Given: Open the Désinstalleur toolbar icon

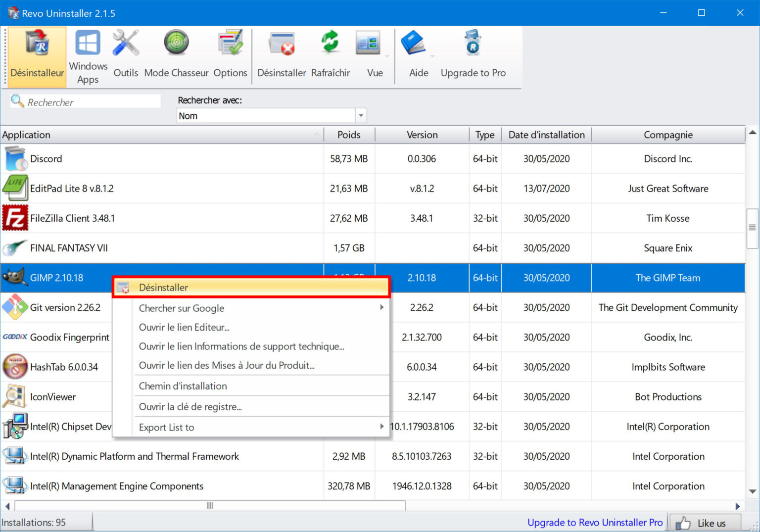Looking at the screenshot, I should pyautogui.click(x=37, y=54).
